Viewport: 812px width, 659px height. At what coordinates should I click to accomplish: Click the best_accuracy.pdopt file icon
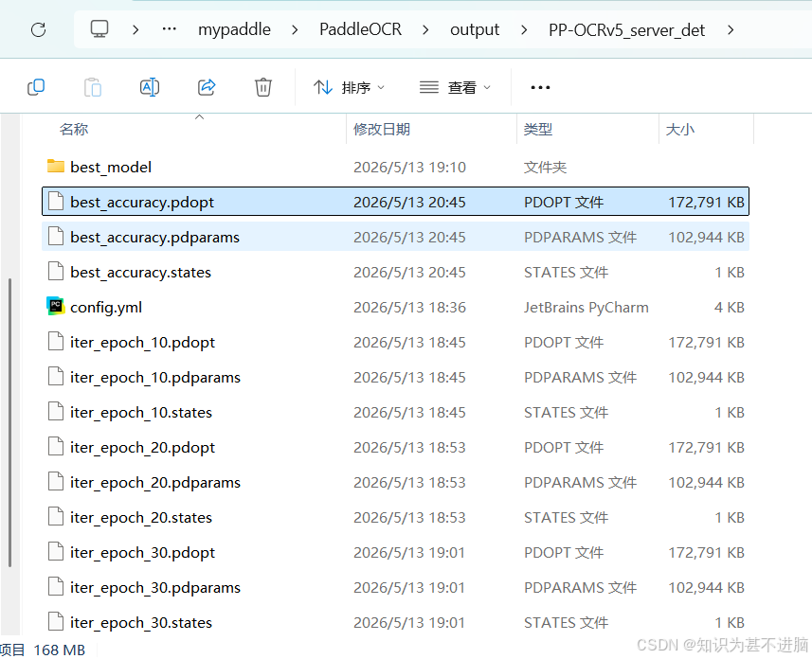pos(56,202)
